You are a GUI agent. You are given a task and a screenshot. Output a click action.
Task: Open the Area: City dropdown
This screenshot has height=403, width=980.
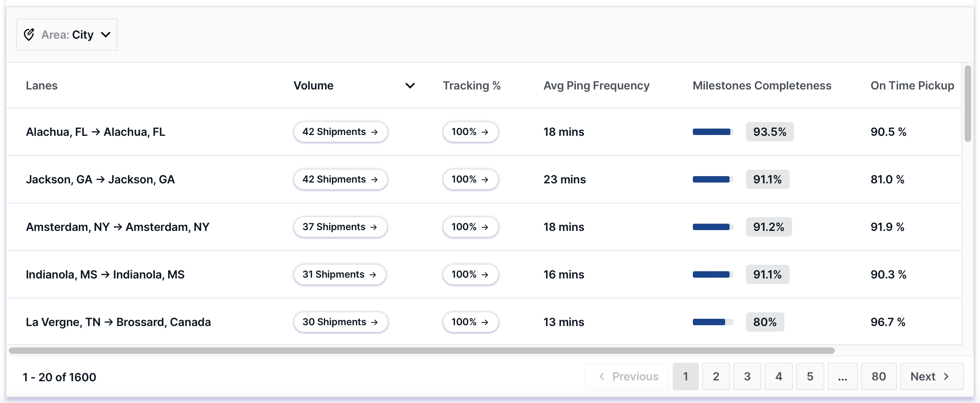67,35
